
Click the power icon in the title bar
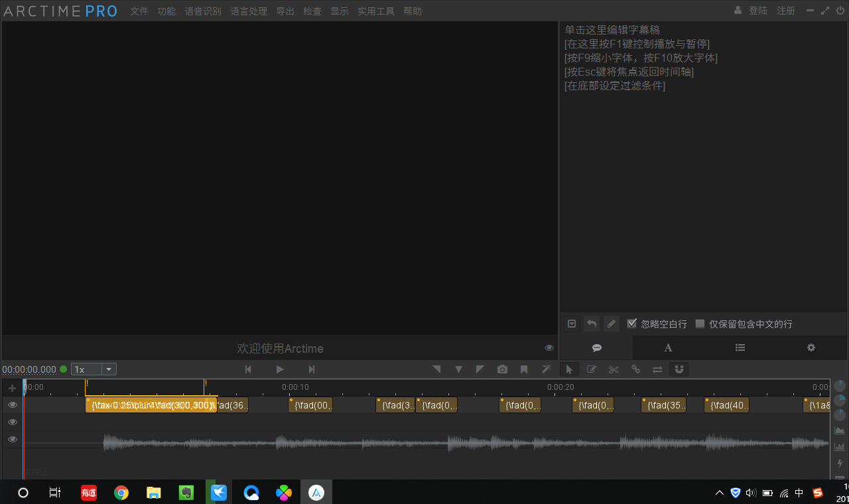[840, 11]
